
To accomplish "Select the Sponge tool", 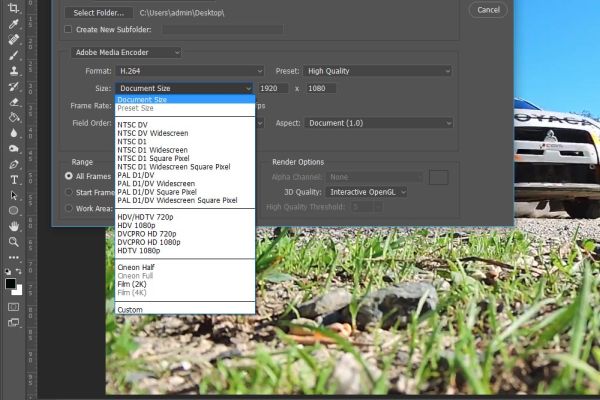I will click(x=13, y=149).
